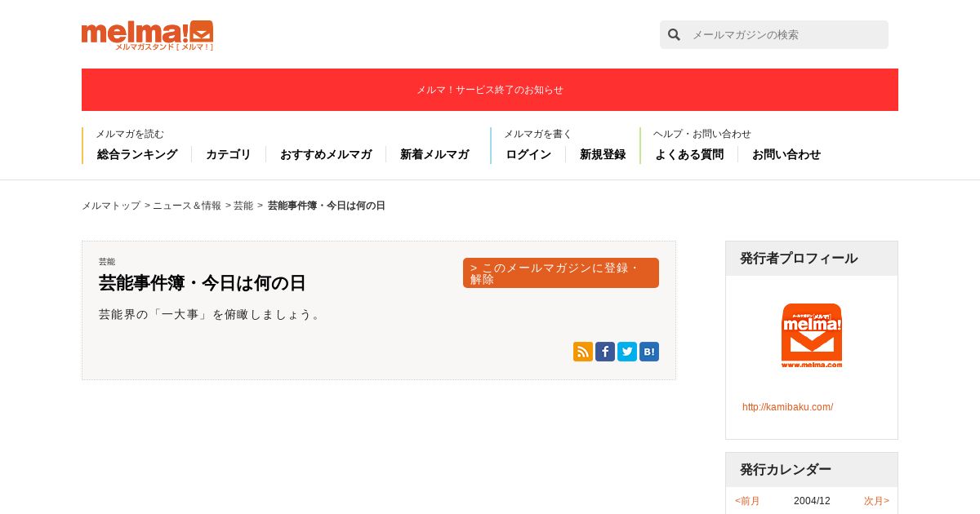Click the melma! logo

(x=147, y=36)
